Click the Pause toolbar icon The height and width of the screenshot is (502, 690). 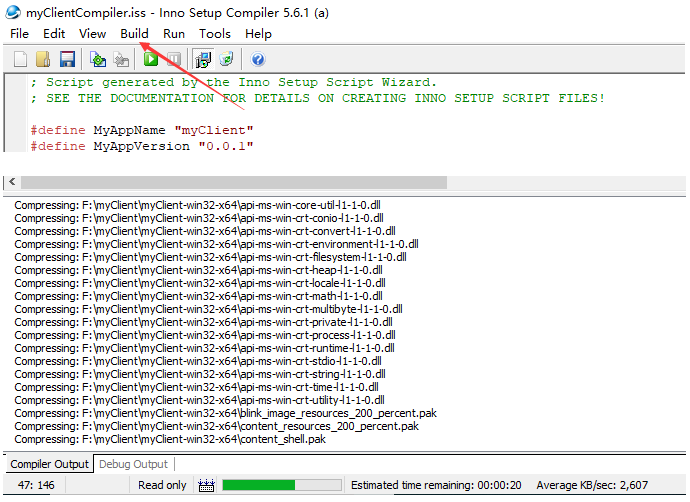174,59
